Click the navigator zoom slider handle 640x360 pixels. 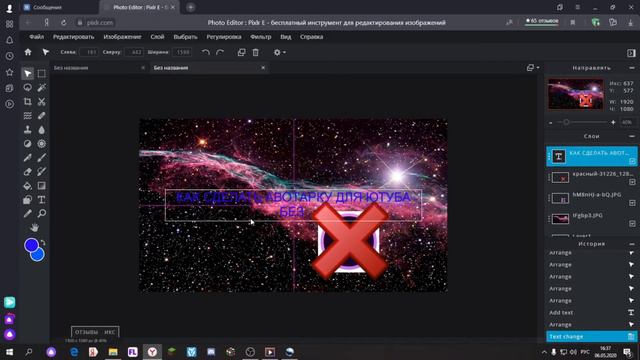click(566, 122)
